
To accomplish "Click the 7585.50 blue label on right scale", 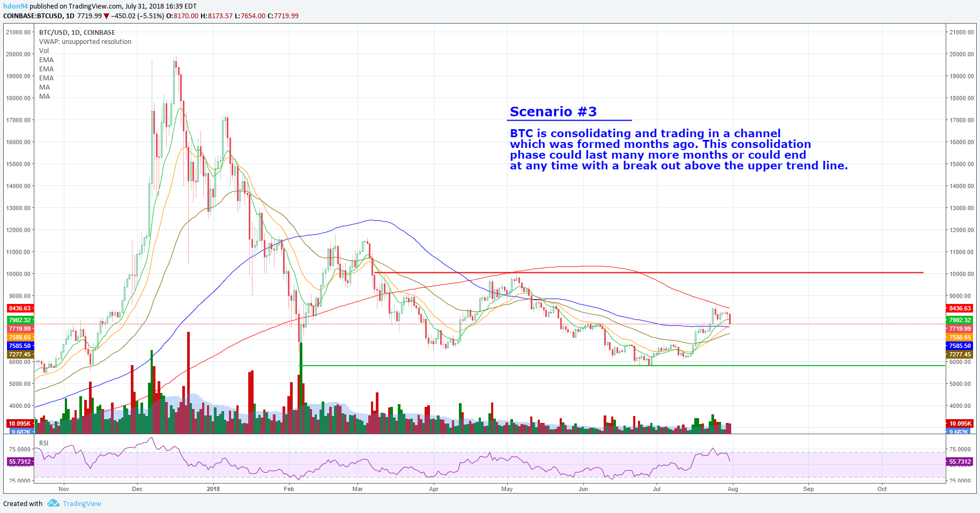I will click(960, 346).
